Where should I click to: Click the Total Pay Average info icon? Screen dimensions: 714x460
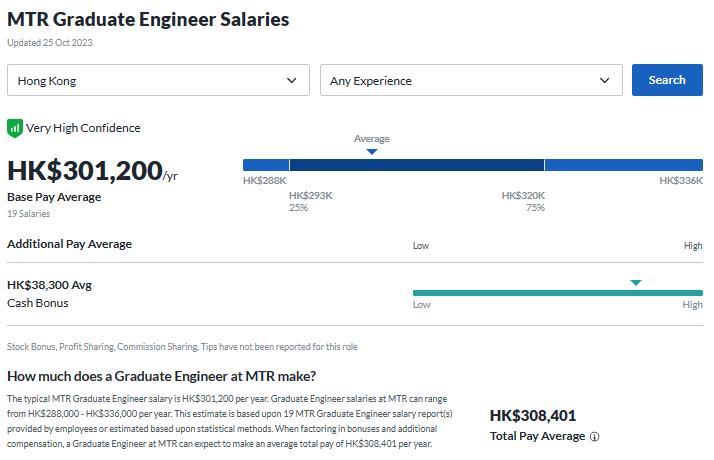click(x=594, y=436)
